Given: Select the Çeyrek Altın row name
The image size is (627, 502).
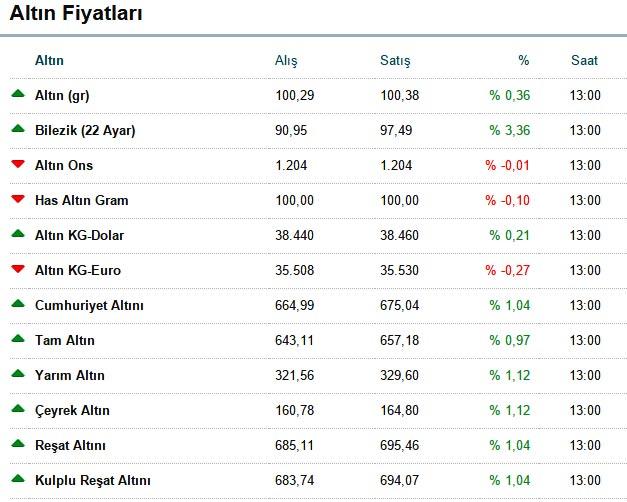Looking at the screenshot, I should [x=72, y=411].
